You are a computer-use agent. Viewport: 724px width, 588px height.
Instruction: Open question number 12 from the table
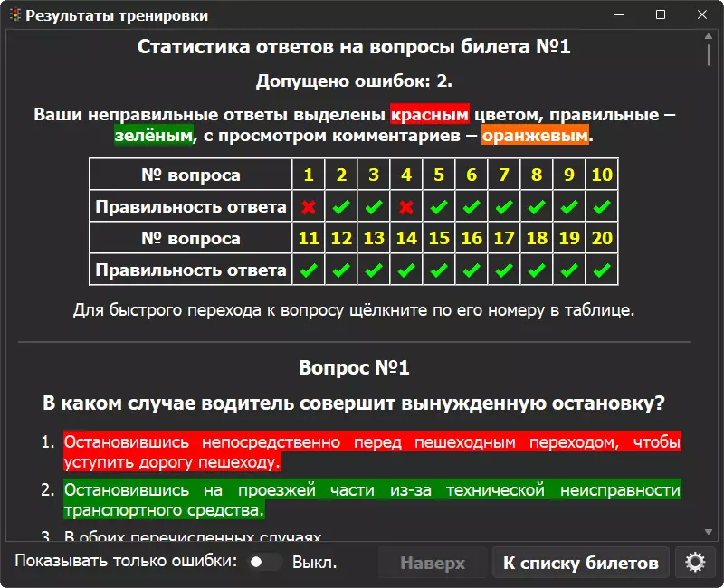click(341, 238)
